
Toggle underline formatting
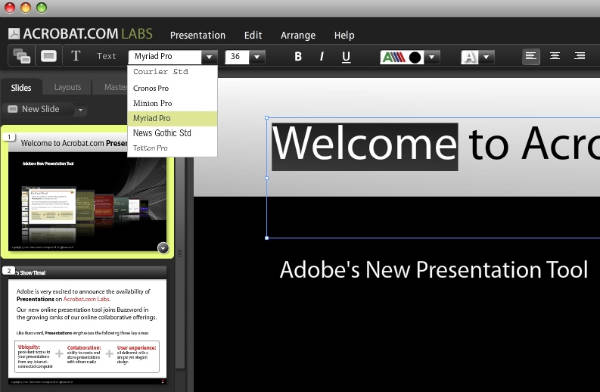(x=346, y=57)
